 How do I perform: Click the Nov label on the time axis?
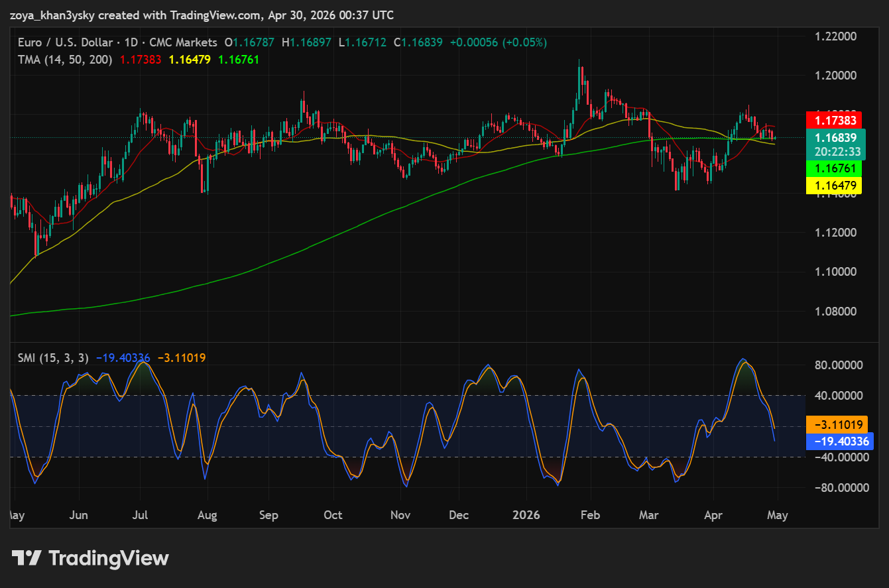tap(400, 515)
